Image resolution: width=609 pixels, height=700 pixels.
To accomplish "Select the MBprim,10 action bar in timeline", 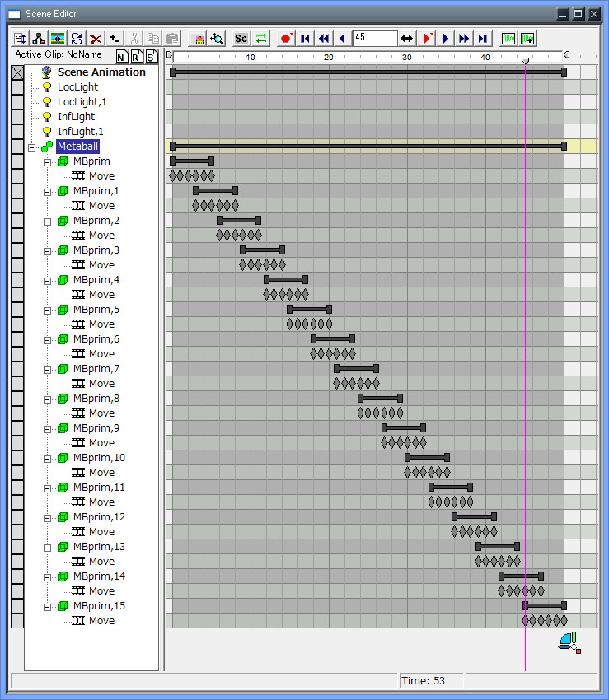I will 427,457.
